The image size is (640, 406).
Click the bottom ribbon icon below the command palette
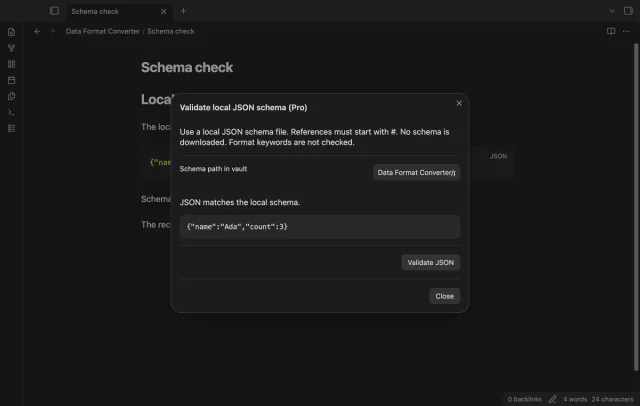11,129
